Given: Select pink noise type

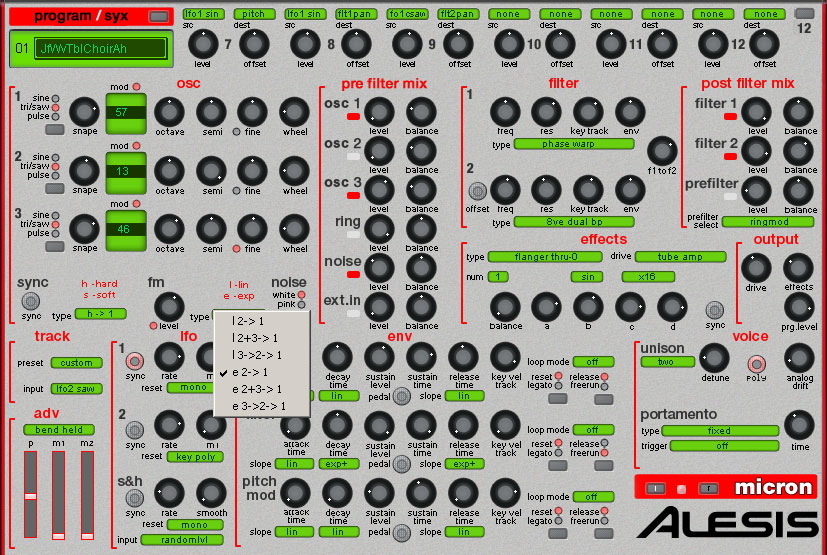Looking at the screenshot, I should [x=301, y=304].
